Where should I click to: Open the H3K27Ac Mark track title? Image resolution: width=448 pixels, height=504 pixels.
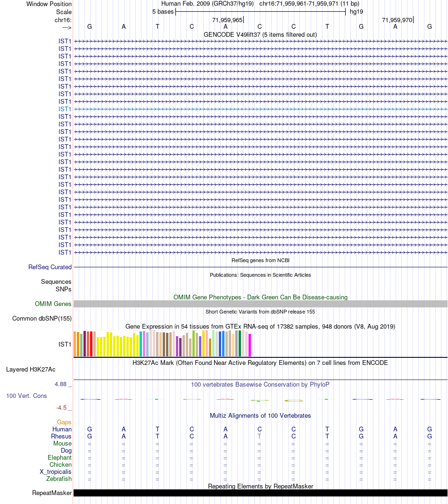click(260, 363)
